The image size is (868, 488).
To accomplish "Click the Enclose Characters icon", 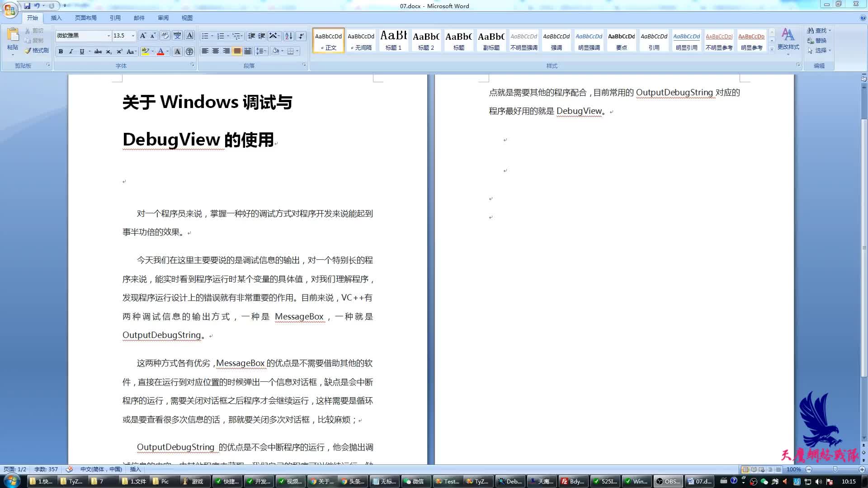I will point(189,51).
